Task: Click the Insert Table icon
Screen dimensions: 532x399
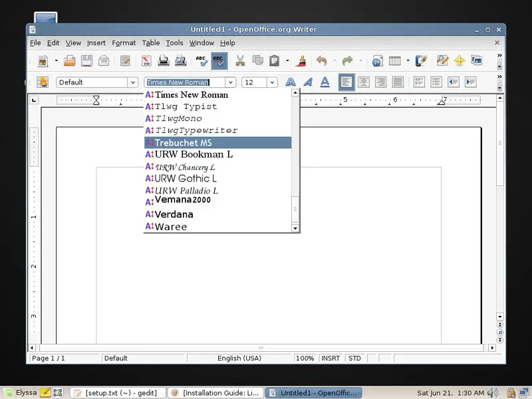Action: (x=395, y=61)
